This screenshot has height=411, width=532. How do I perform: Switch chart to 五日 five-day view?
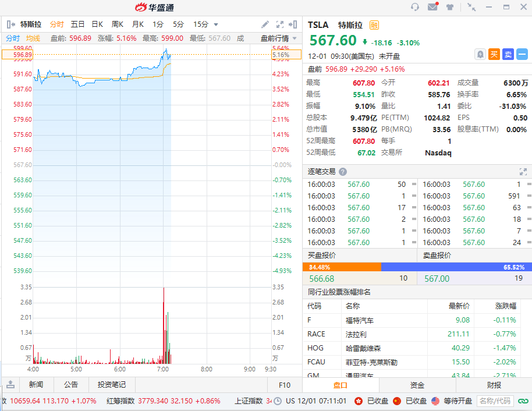coord(77,24)
